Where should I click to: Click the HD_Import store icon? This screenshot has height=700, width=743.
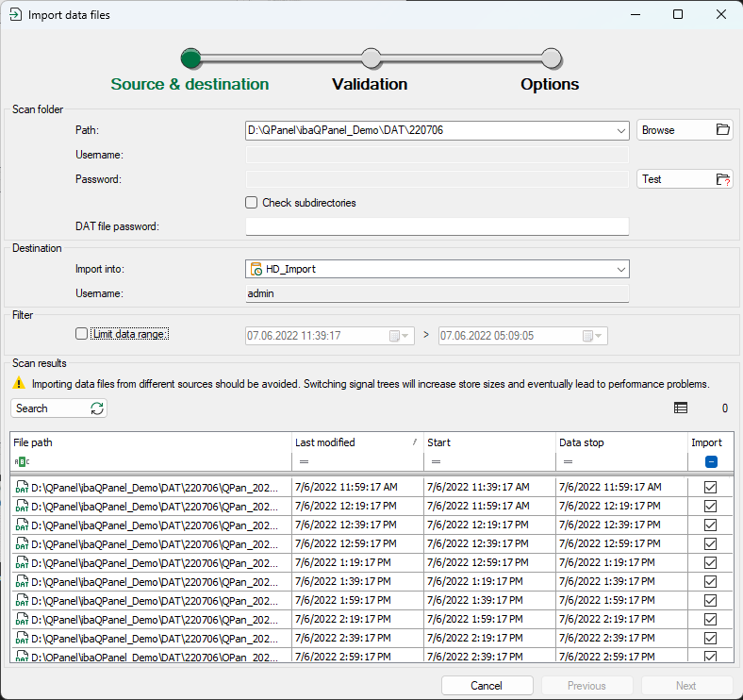point(256,270)
